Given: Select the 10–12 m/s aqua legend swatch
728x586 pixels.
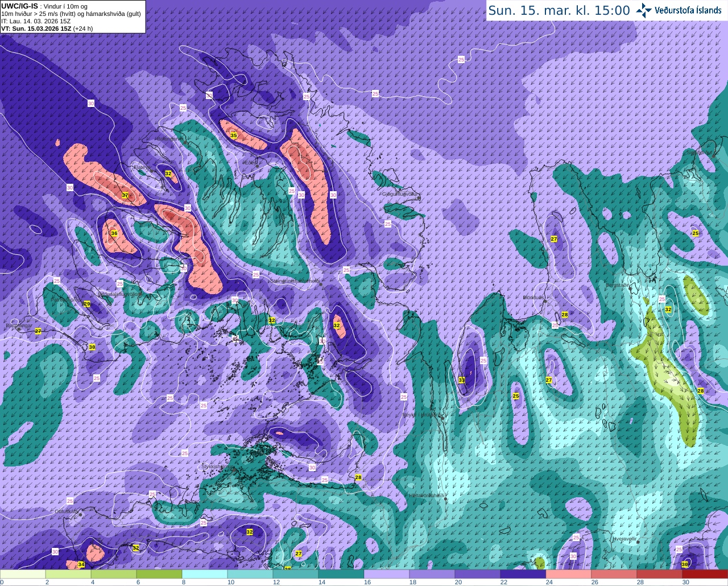Looking at the screenshot, I should [x=250, y=574].
